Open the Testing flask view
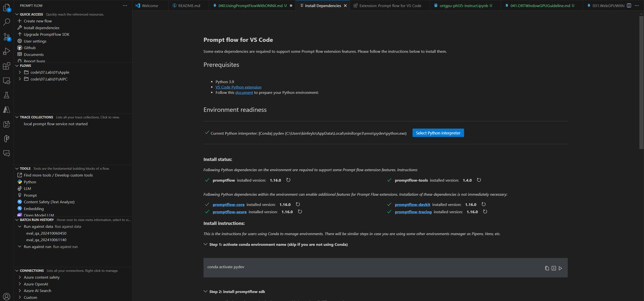644x301 pixels. point(7,95)
